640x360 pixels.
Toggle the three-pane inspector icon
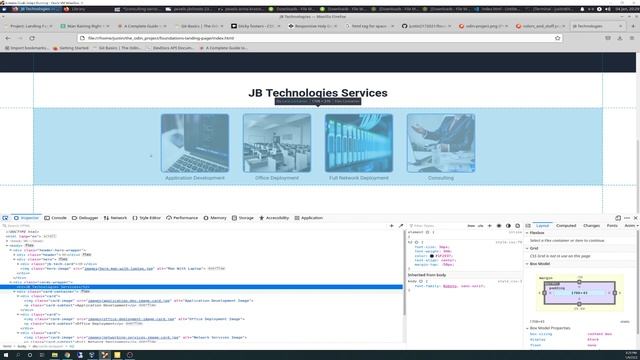coord(528,226)
